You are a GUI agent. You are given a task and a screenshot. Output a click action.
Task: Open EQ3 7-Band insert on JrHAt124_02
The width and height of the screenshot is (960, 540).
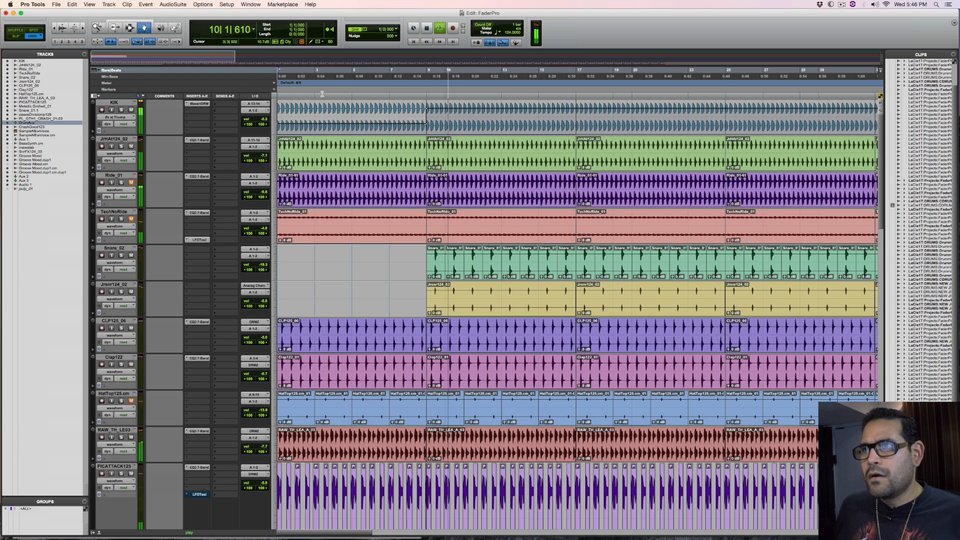[197, 140]
